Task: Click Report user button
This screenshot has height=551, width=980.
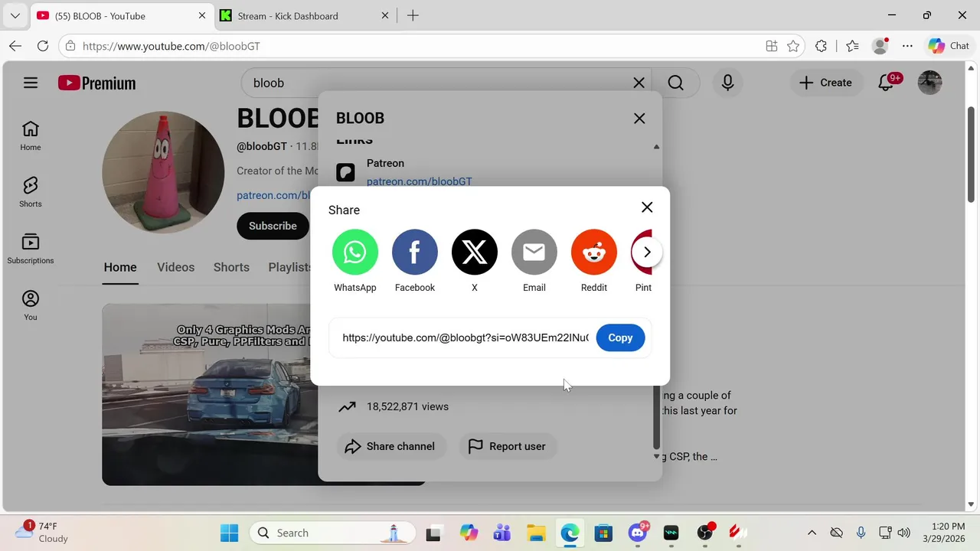Action: pyautogui.click(x=508, y=446)
